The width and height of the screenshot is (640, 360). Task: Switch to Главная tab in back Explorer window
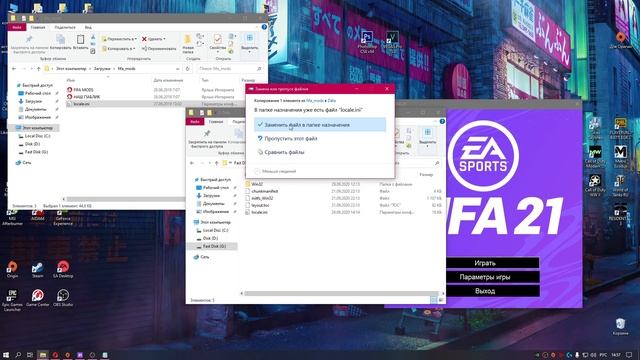click(38, 27)
